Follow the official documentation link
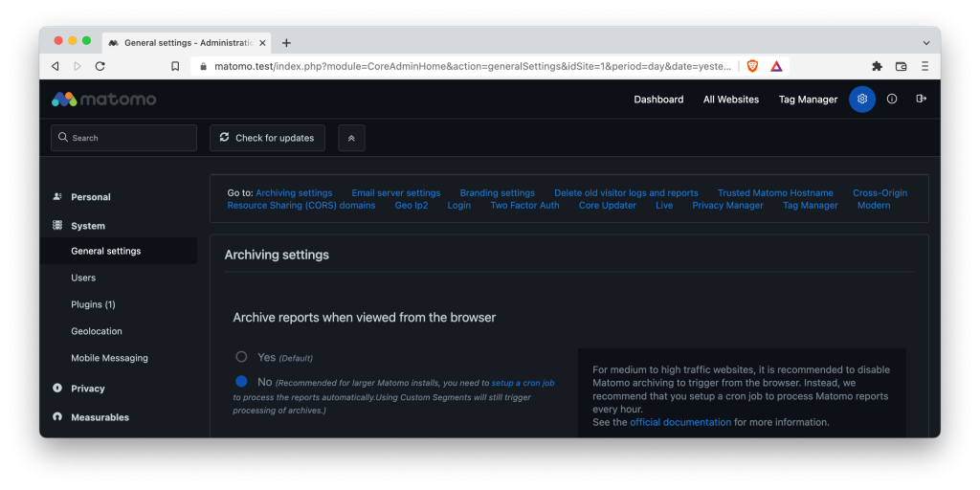 point(679,422)
